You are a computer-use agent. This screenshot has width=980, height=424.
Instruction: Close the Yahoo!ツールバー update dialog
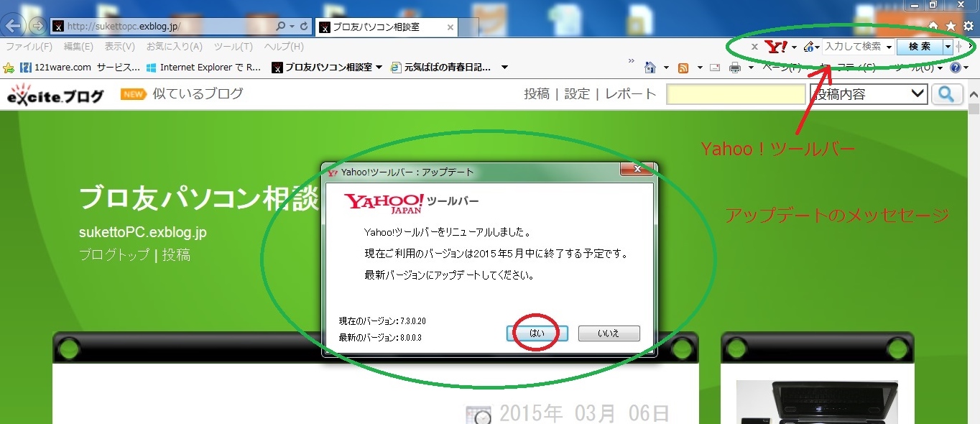(637, 171)
